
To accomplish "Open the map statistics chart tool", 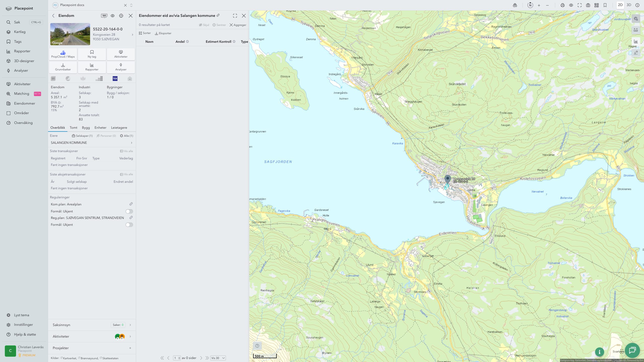I will tap(636, 41).
